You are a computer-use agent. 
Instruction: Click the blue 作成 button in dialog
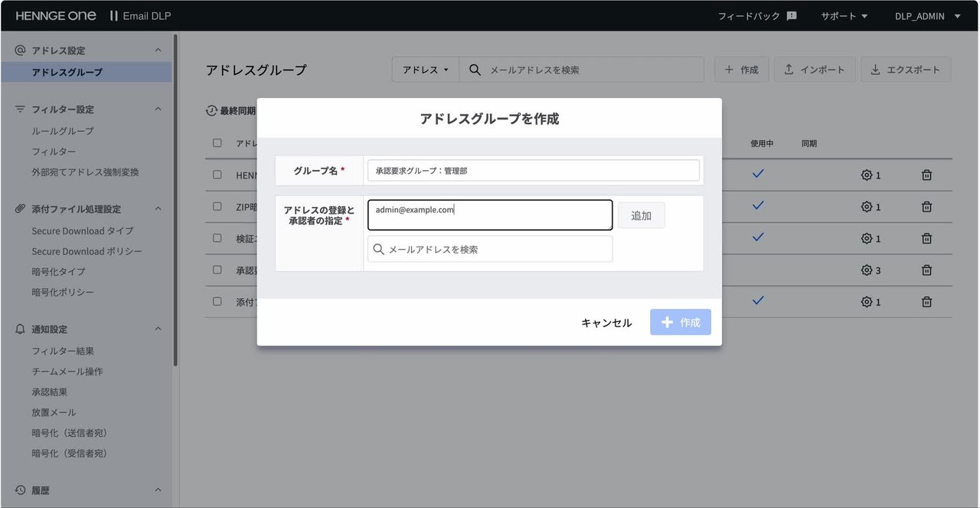[681, 323]
